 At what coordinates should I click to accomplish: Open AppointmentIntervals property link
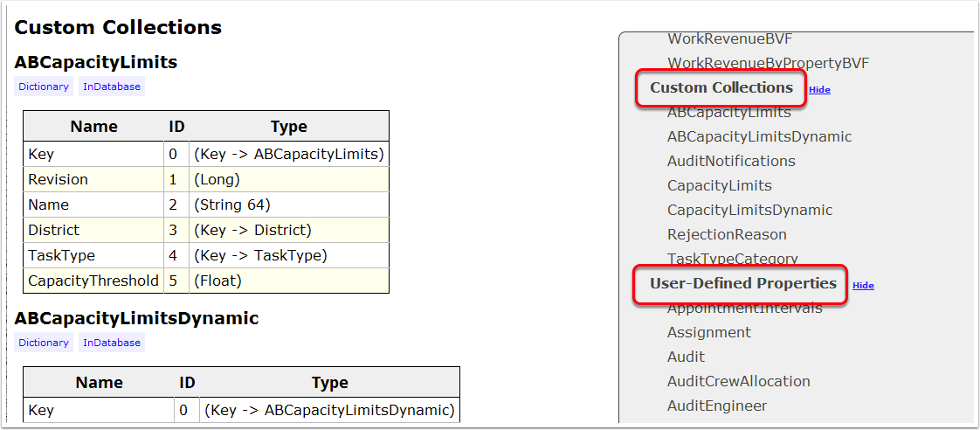click(744, 309)
